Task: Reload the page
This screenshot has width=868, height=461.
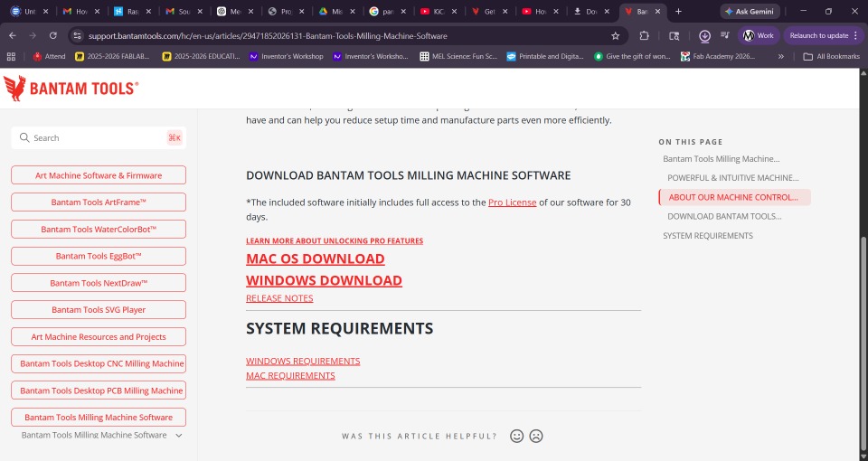Action: click(53, 35)
